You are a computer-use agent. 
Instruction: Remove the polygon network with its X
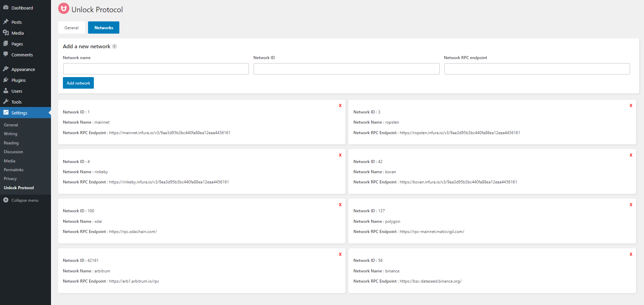(x=631, y=205)
